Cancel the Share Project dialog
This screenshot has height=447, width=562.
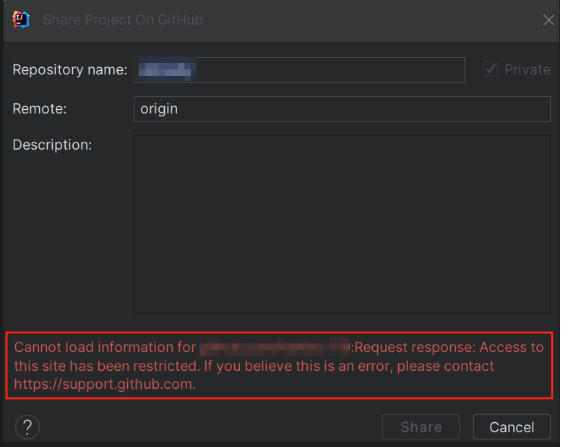[511, 427]
